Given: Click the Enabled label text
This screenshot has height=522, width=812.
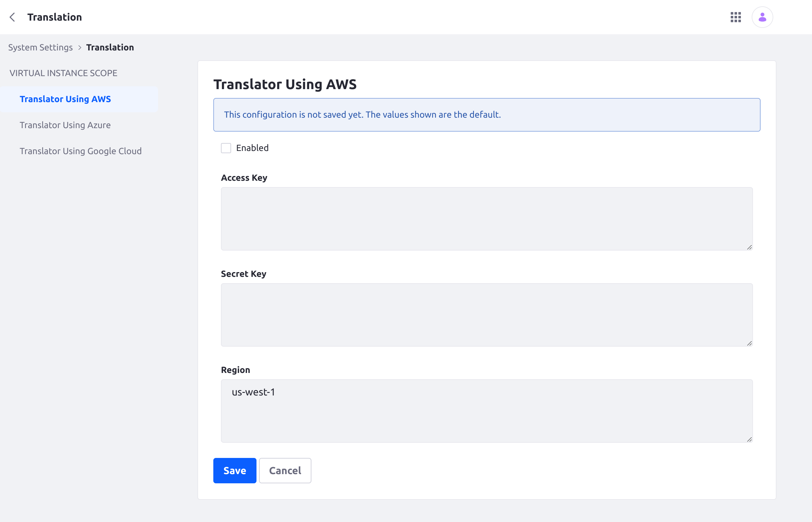Looking at the screenshot, I should (x=252, y=148).
